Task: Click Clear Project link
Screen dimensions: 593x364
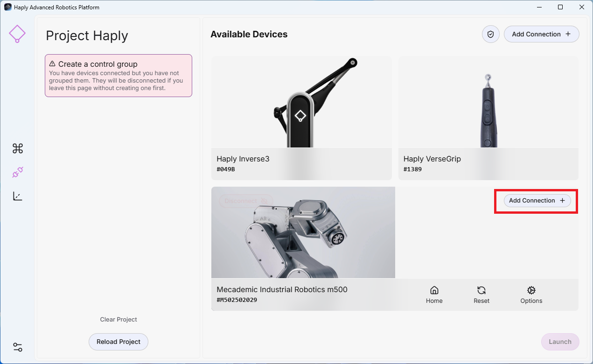Action: (119, 320)
